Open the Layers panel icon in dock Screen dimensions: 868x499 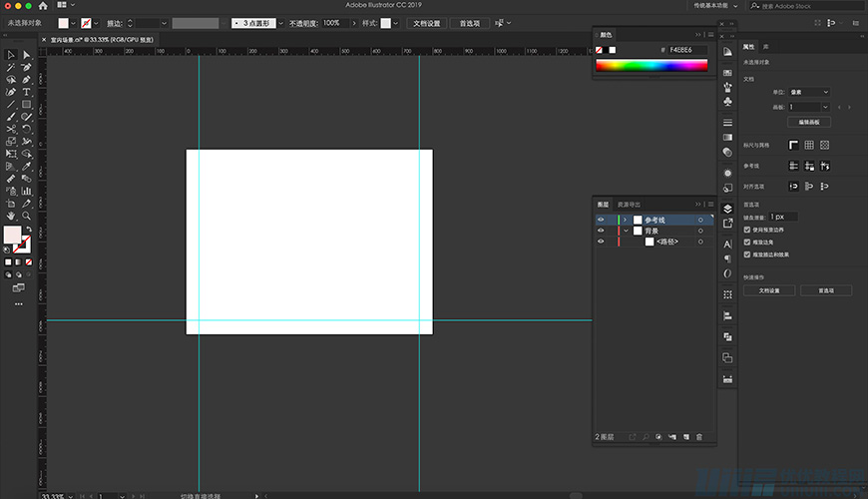tap(727, 208)
